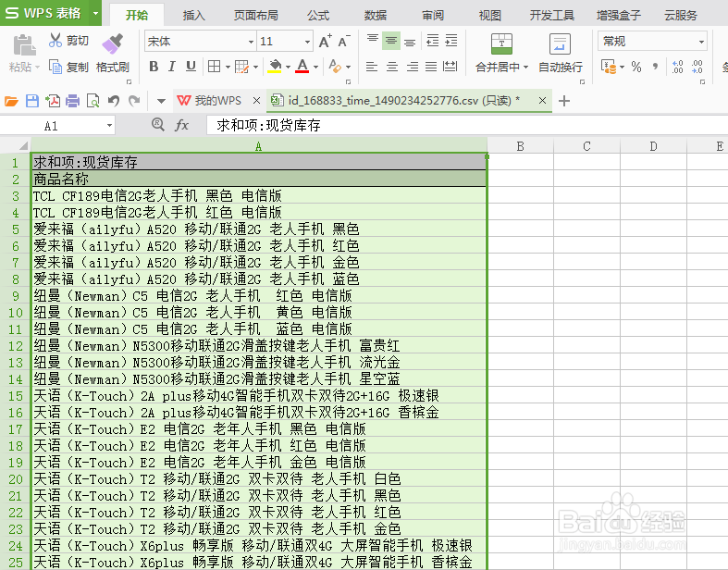The image size is (728, 570).
Task: Click the decrease indent icon
Action: (x=433, y=41)
